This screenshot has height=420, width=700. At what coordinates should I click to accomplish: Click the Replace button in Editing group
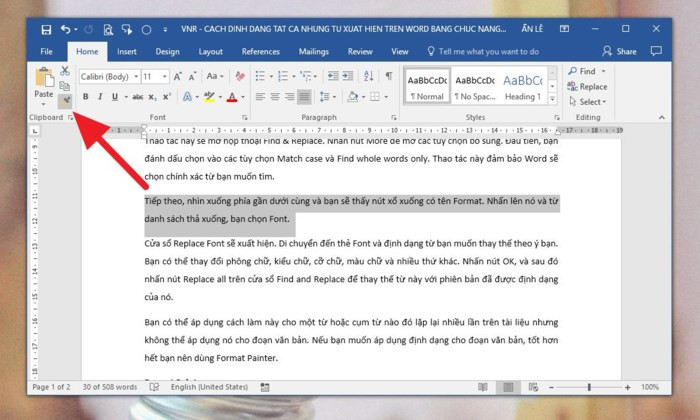(x=591, y=87)
